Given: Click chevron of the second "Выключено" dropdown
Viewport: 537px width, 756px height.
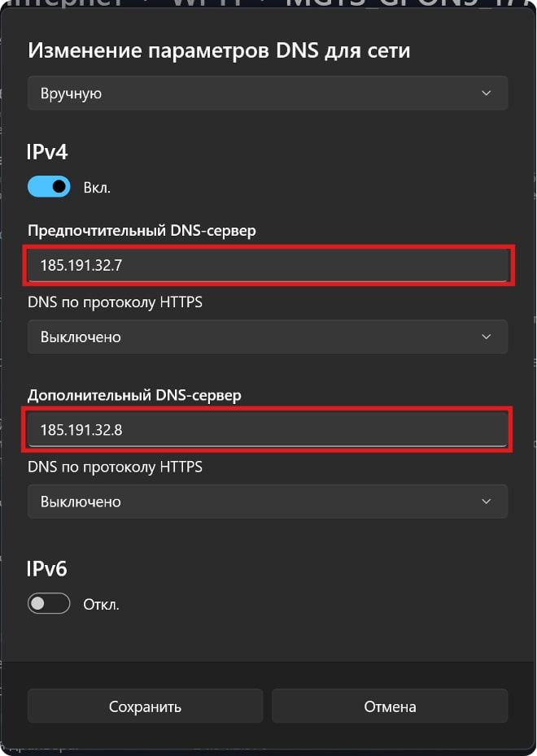Looking at the screenshot, I should click(486, 502).
